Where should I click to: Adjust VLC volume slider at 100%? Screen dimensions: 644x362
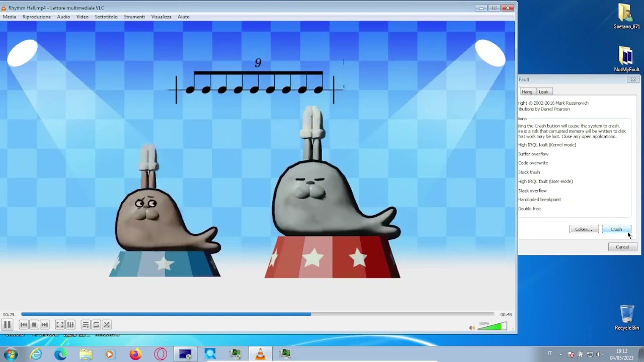[492, 326]
